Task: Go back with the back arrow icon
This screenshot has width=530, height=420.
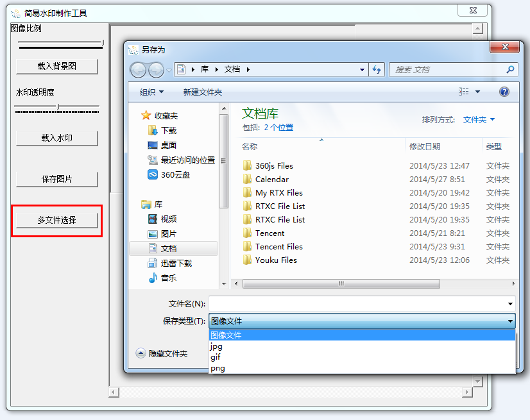Action: [138, 70]
